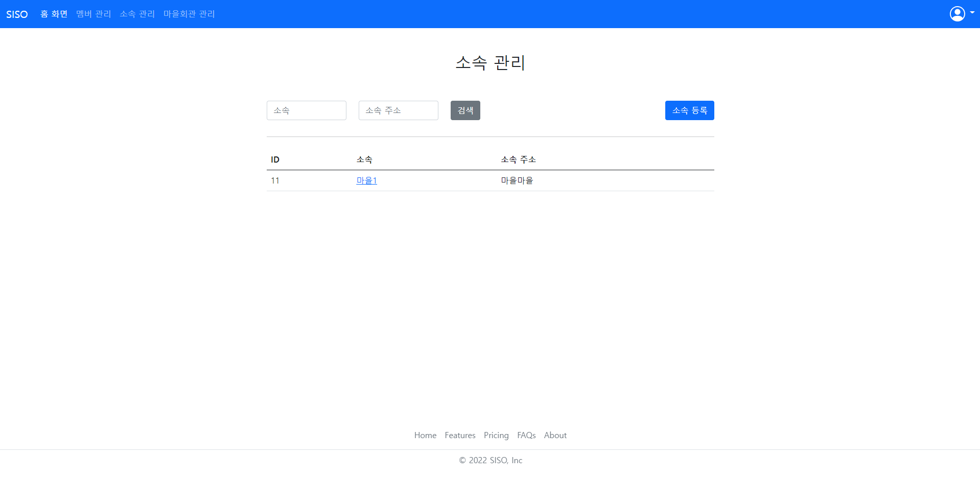Open the Pricing footer link
This screenshot has height=478, width=980.
pyautogui.click(x=496, y=435)
